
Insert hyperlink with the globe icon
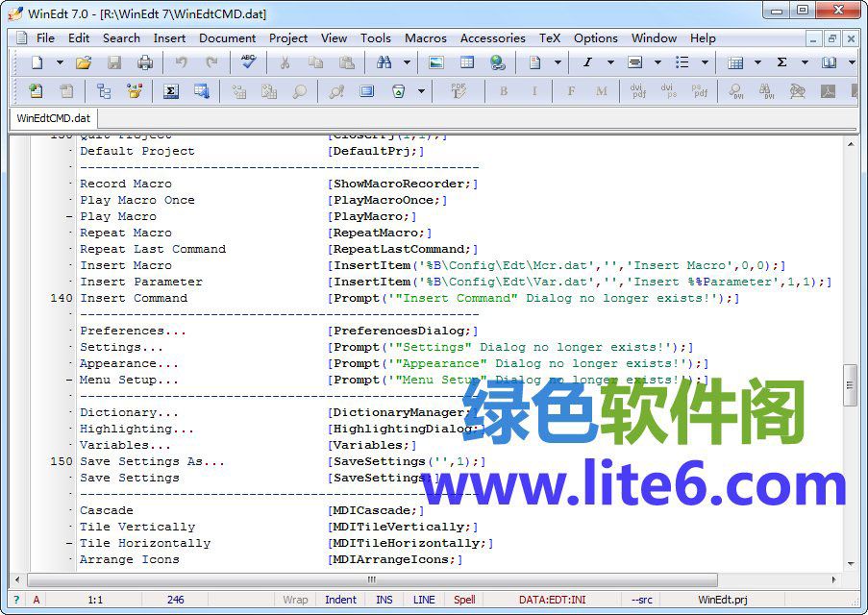click(498, 62)
